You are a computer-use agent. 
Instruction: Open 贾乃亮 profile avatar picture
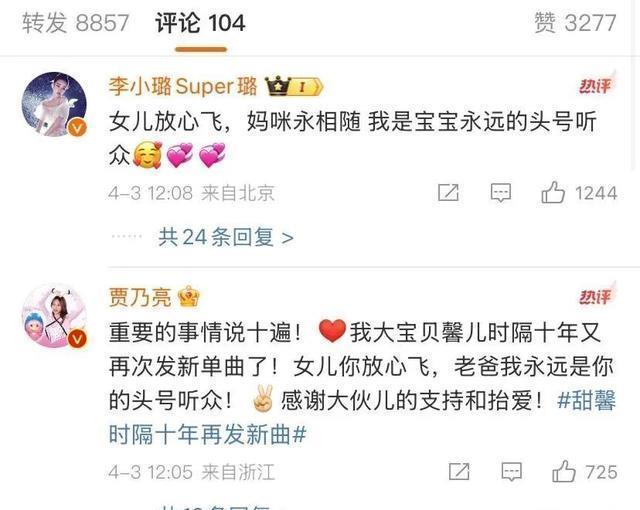tap(54, 317)
